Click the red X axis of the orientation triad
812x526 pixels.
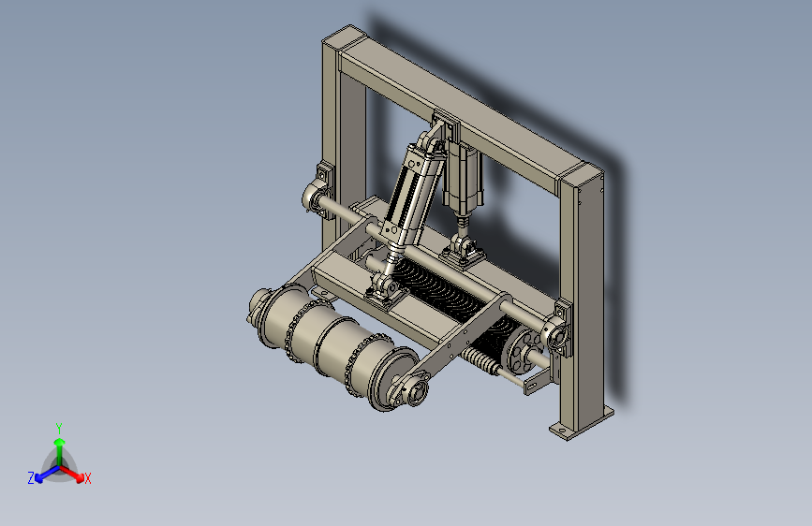click(72, 474)
